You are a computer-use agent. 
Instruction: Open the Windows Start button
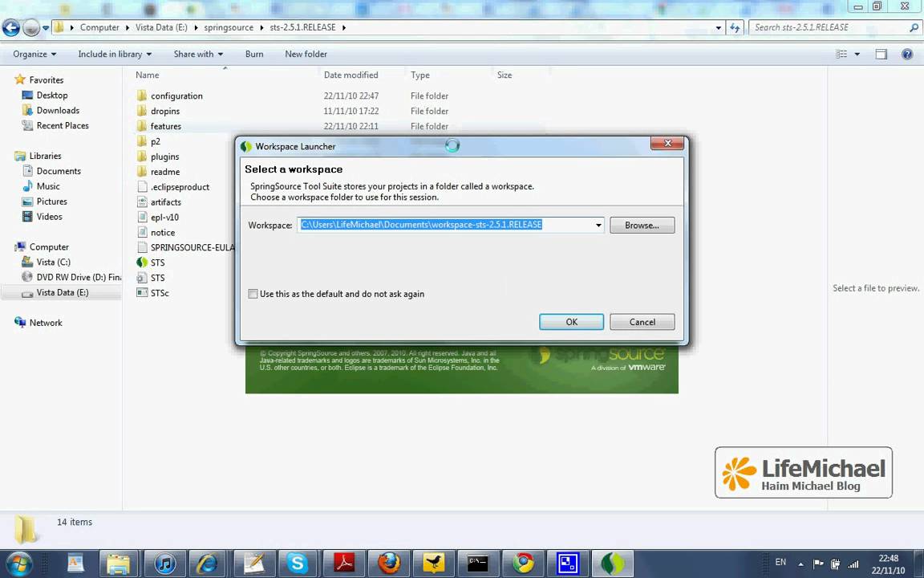(19, 564)
